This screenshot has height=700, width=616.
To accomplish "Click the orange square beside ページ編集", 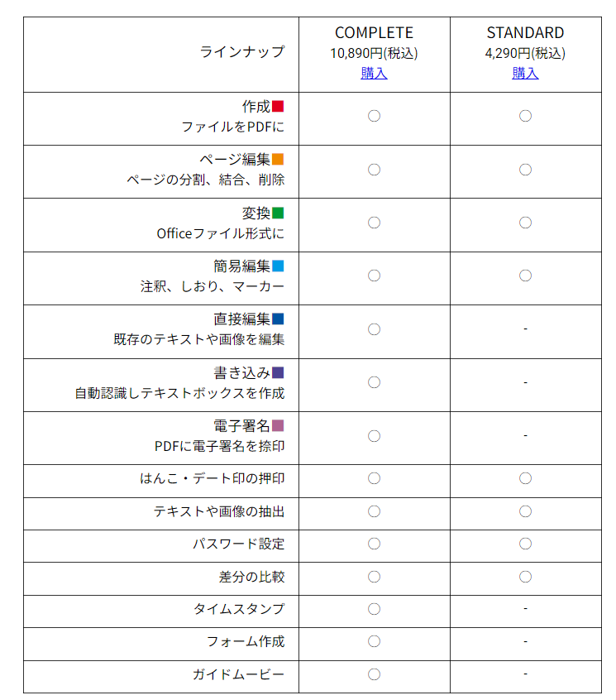I will pyautogui.click(x=278, y=159).
